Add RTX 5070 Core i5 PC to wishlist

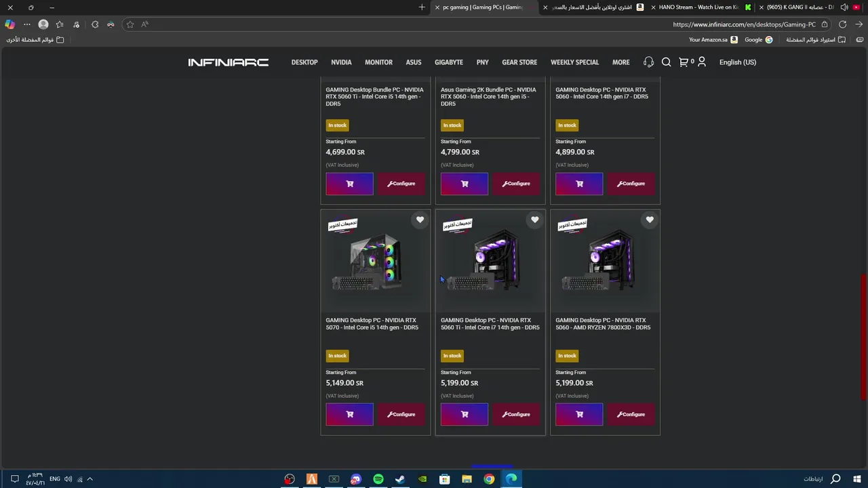point(420,220)
